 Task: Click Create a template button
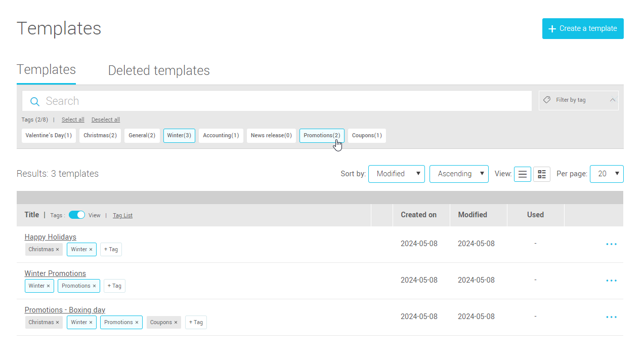pyautogui.click(x=583, y=29)
